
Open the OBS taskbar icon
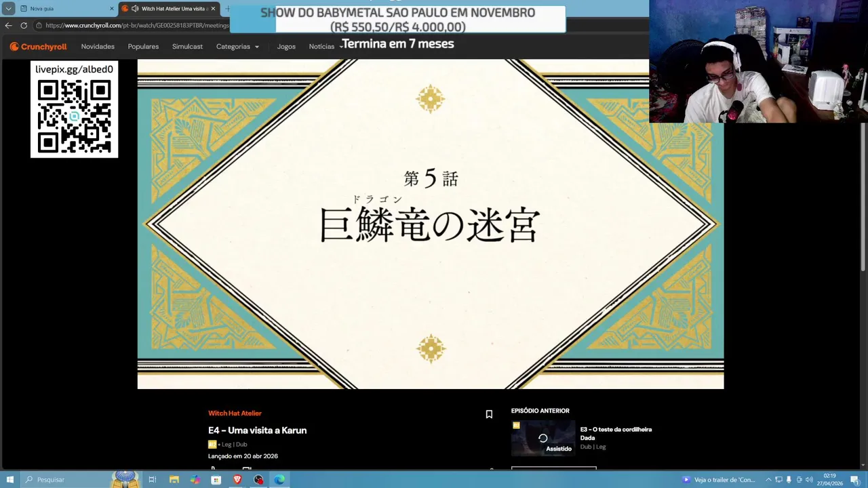[x=258, y=479]
